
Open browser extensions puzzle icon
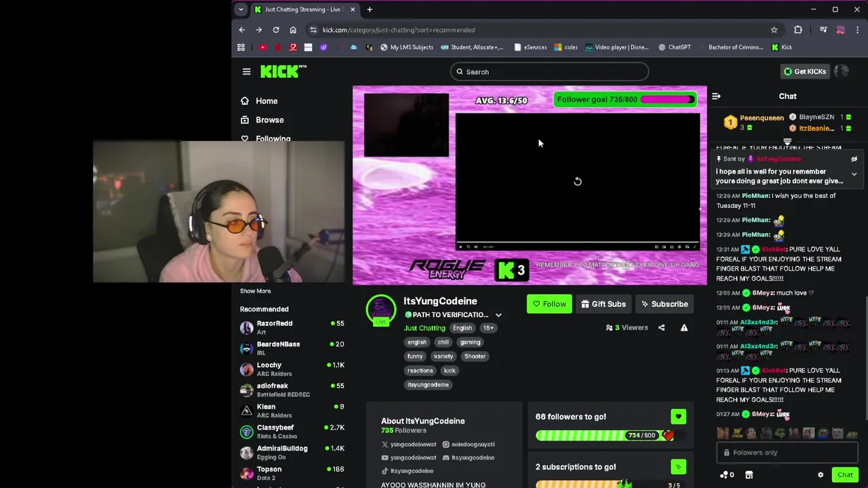coord(798,30)
